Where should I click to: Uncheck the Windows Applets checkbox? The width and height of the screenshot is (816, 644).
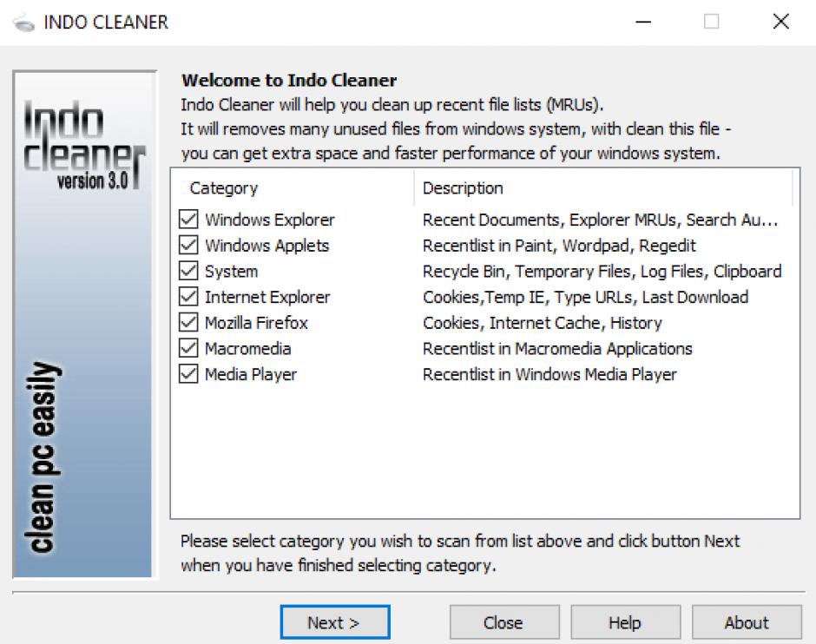188,246
